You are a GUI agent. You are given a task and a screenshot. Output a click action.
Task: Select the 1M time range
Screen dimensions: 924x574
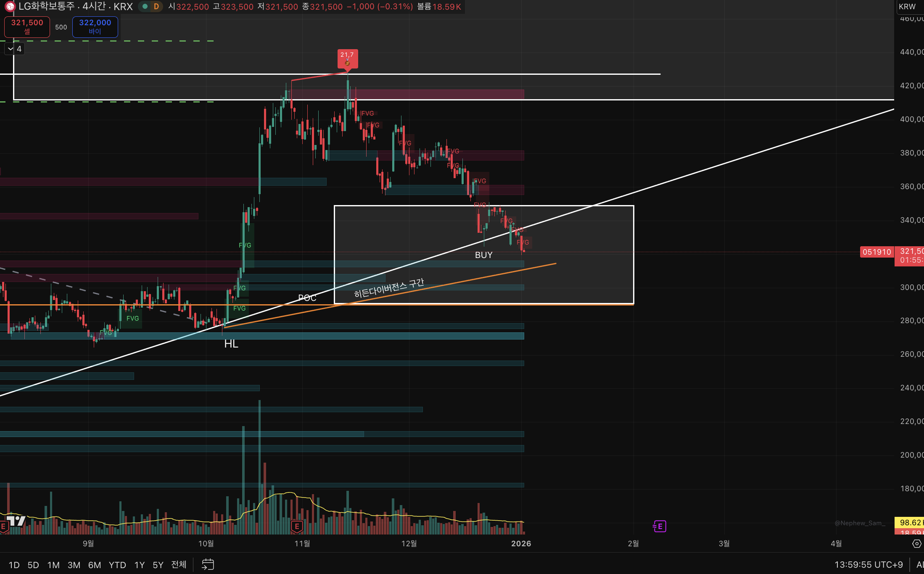[x=53, y=565]
